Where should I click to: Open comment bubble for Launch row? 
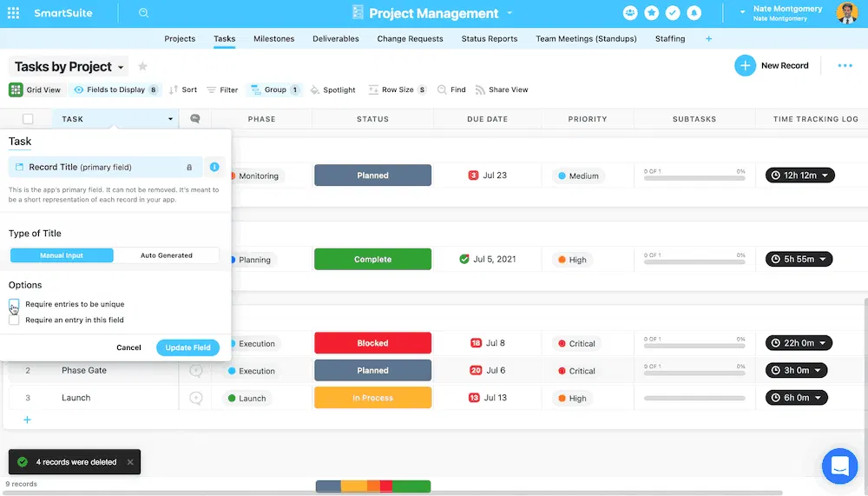pos(196,397)
